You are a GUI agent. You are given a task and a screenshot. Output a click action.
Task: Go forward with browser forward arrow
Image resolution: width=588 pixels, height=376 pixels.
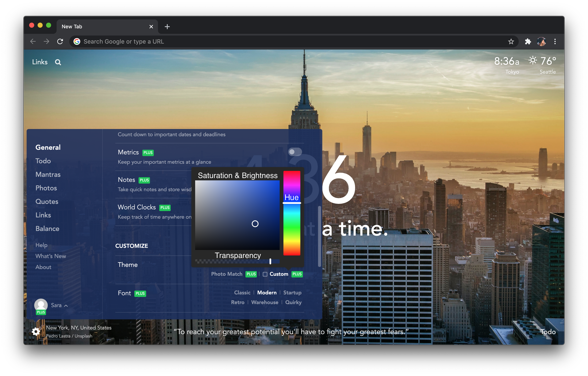point(46,42)
